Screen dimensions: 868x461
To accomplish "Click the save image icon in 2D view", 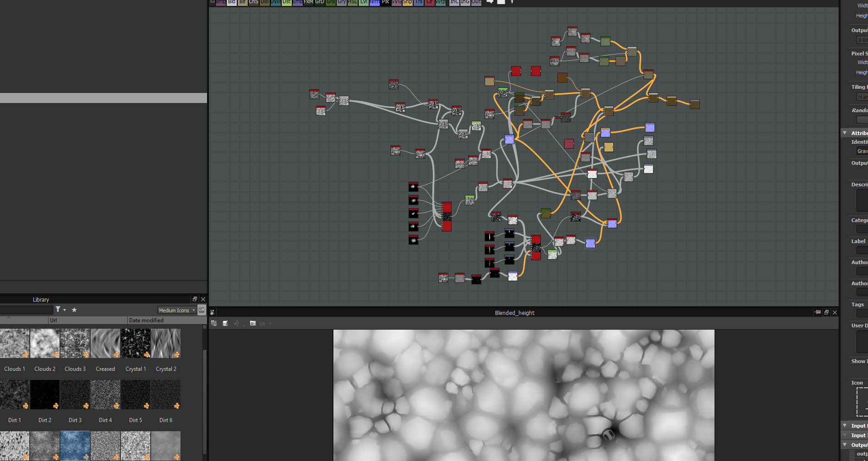I will (x=225, y=324).
